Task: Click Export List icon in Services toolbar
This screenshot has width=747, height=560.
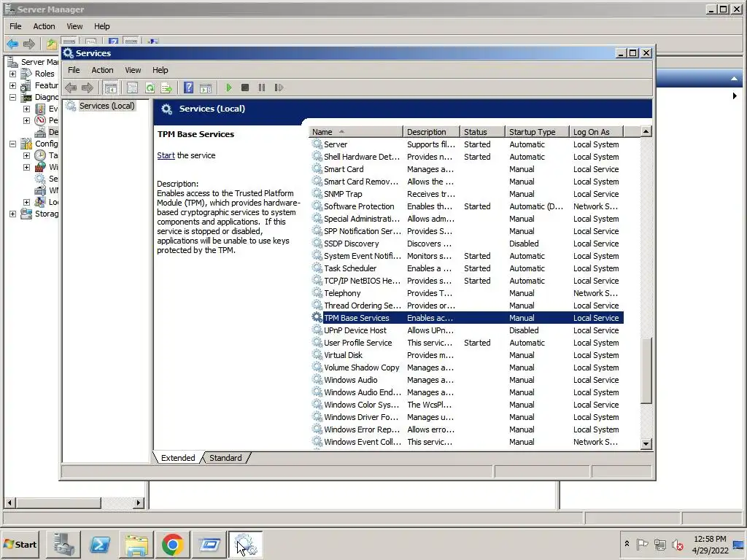Action: click(x=166, y=87)
